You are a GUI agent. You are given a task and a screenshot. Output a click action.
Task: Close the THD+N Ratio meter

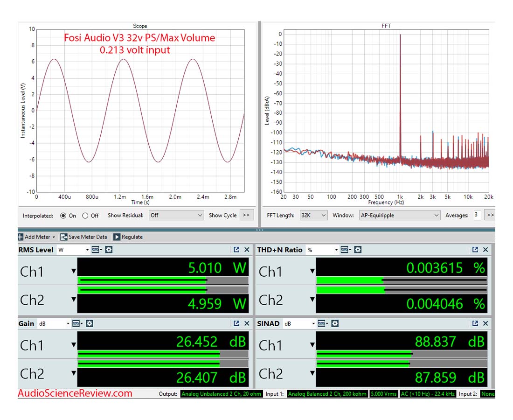(485, 250)
